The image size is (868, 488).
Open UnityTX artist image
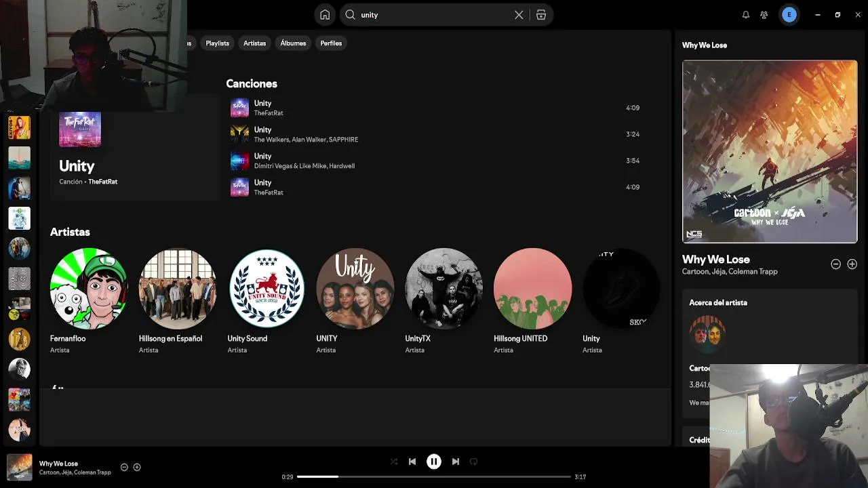[444, 288]
